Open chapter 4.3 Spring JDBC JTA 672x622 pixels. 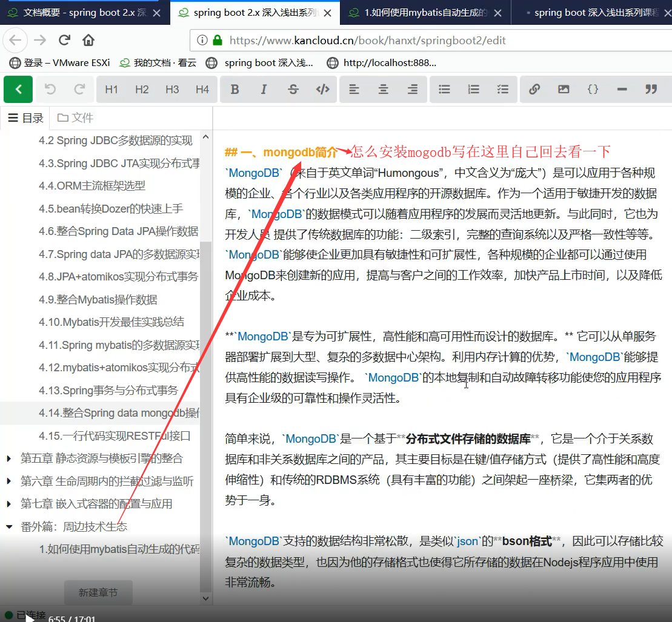119,163
